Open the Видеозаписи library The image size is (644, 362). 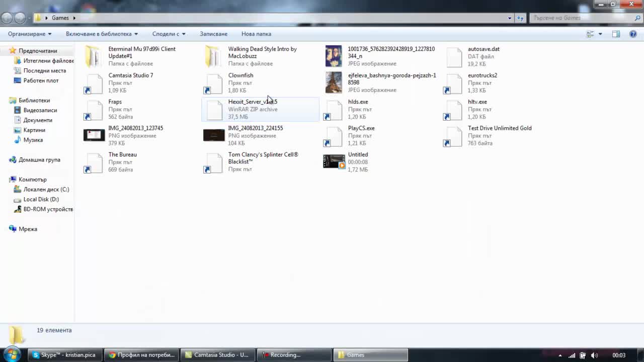(40, 110)
